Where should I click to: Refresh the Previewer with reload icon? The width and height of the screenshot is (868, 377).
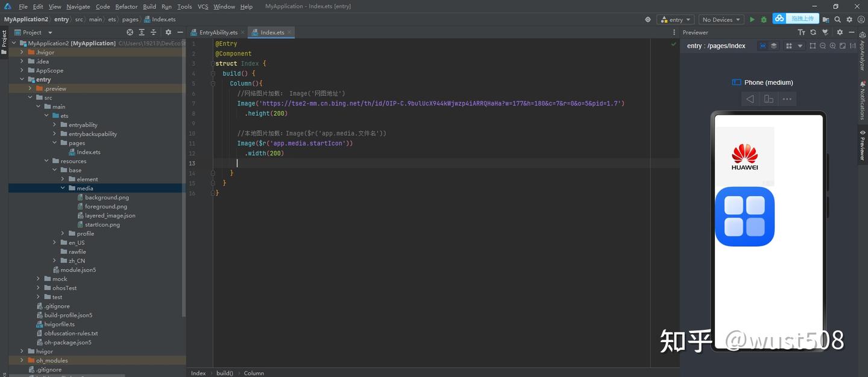pyautogui.click(x=813, y=33)
